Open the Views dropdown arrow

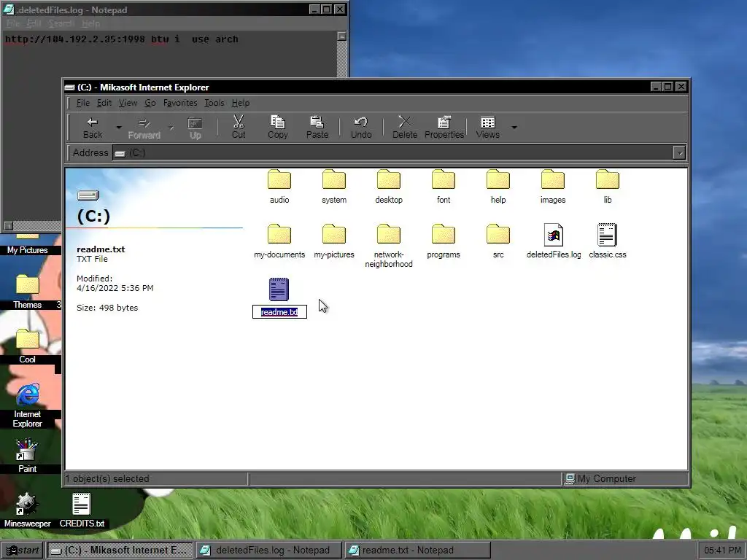pyautogui.click(x=514, y=128)
